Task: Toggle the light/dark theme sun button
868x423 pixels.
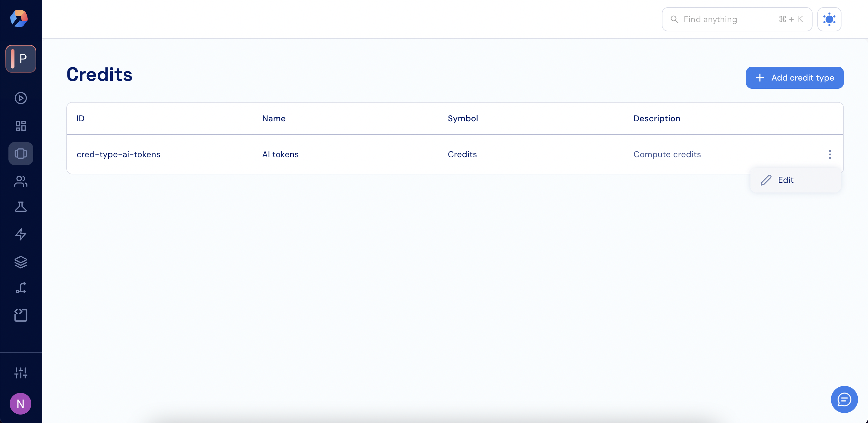Action: (x=829, y=19)
